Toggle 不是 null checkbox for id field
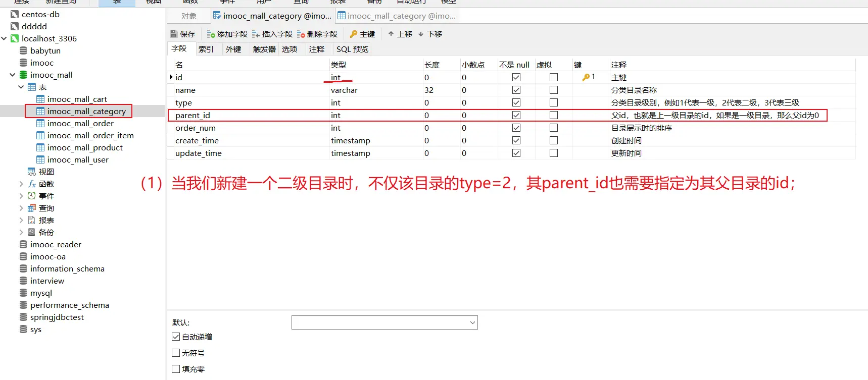Image resolution: width=868 pixels, height=380 pixels. pos(516,77)
